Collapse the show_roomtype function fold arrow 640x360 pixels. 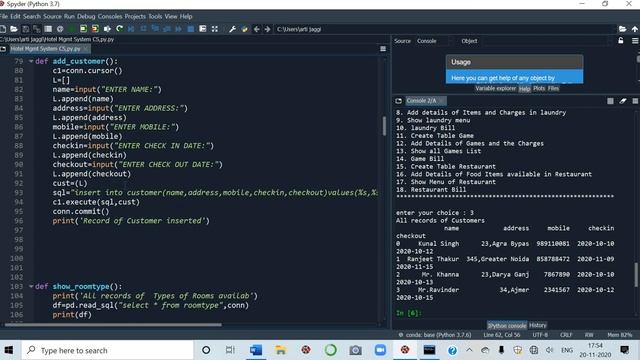tap(31, 287)
